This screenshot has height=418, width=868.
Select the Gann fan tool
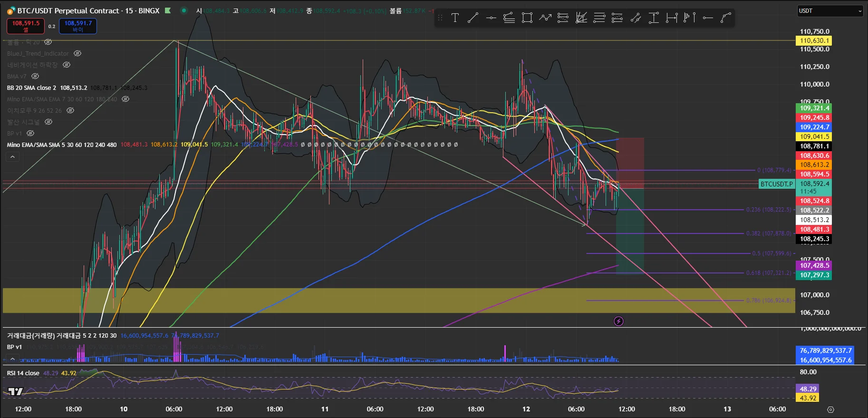[581, 18]
